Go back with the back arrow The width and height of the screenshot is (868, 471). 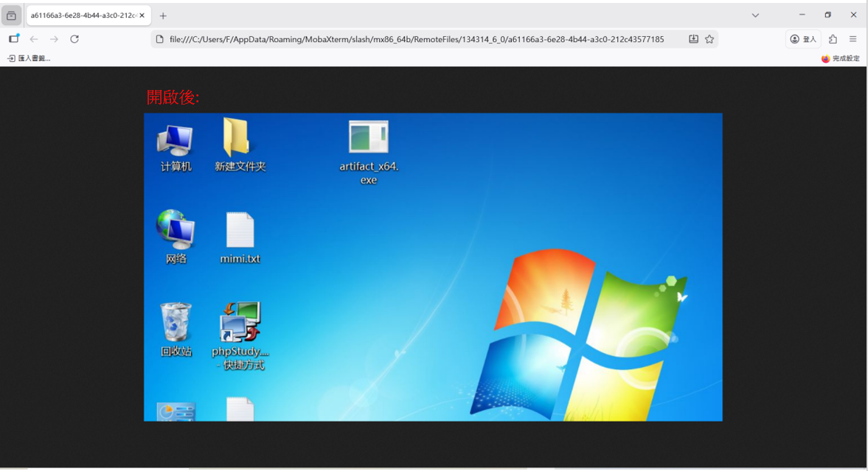34,39
